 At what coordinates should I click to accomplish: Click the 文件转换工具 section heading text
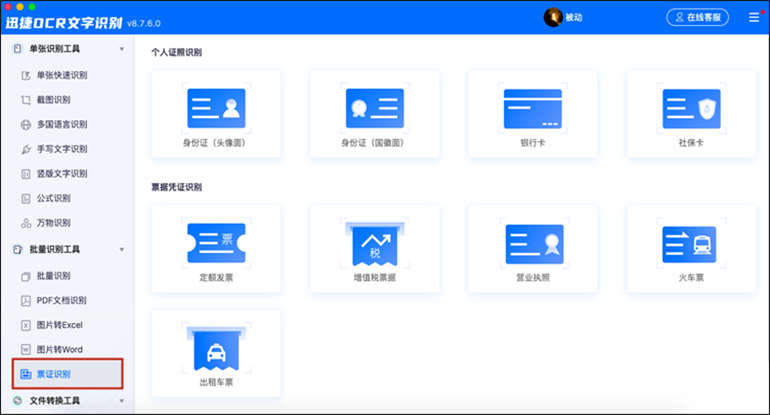click(x=55, y=401)
